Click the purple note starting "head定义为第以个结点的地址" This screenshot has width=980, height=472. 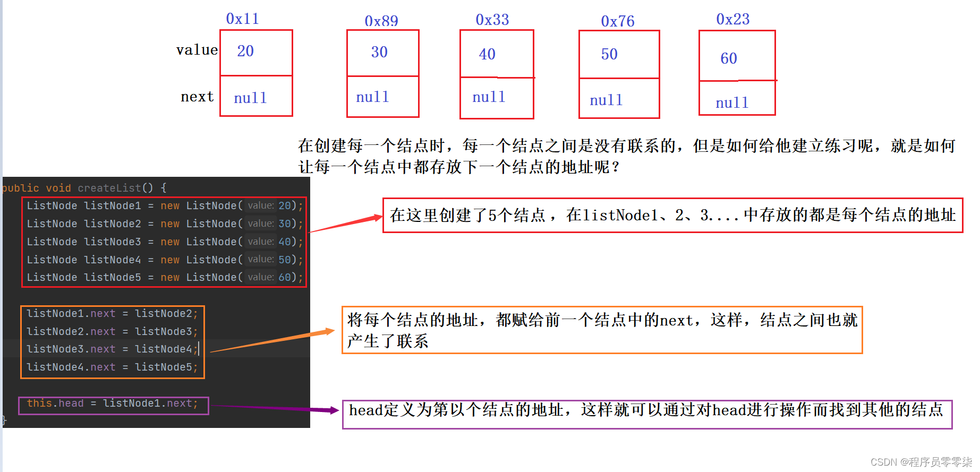click(x=646, y=410)
